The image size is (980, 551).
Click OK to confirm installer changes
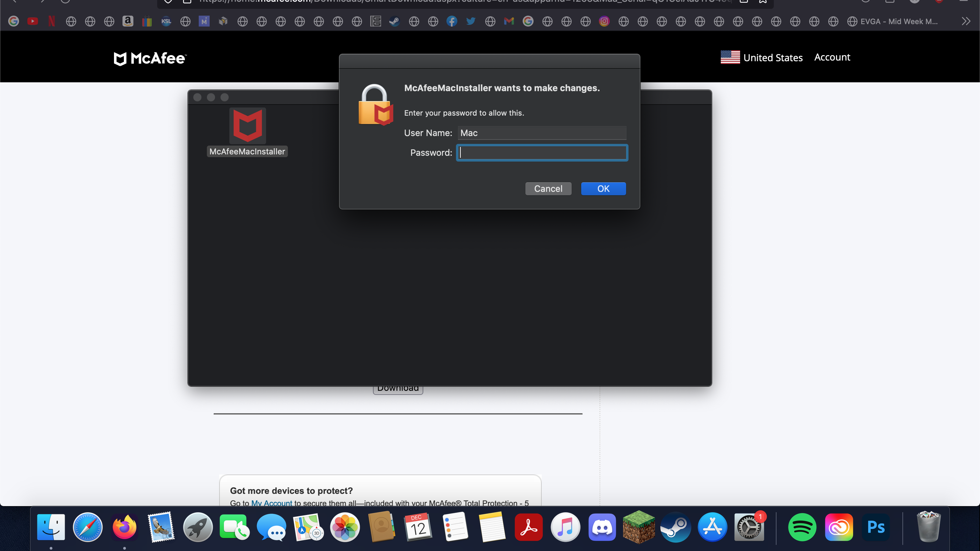603,188
